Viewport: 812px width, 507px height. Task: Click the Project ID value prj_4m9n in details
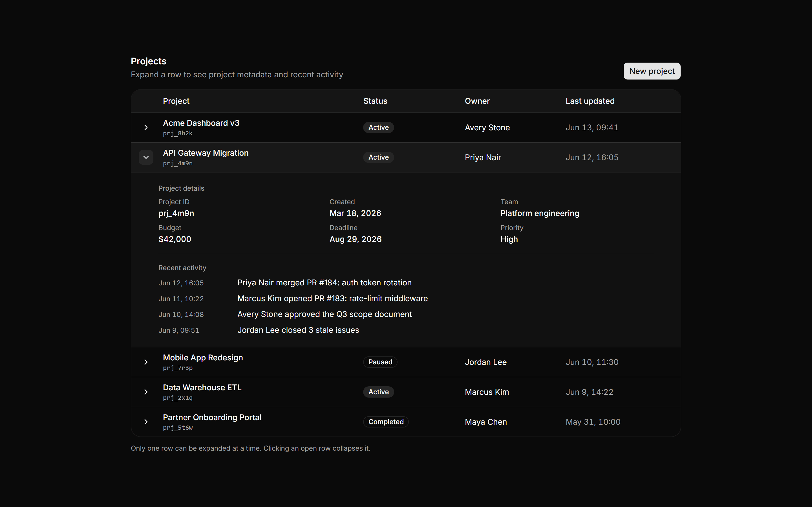click(176, 213)
